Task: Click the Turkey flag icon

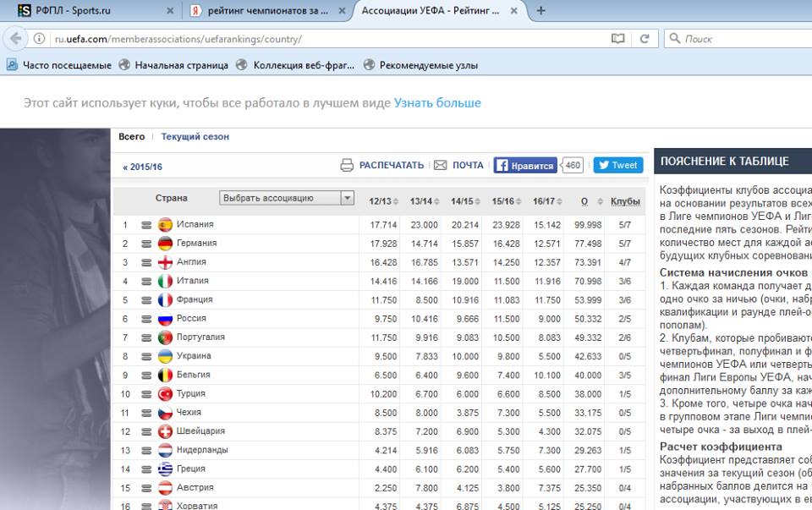Action: [165, 394]
